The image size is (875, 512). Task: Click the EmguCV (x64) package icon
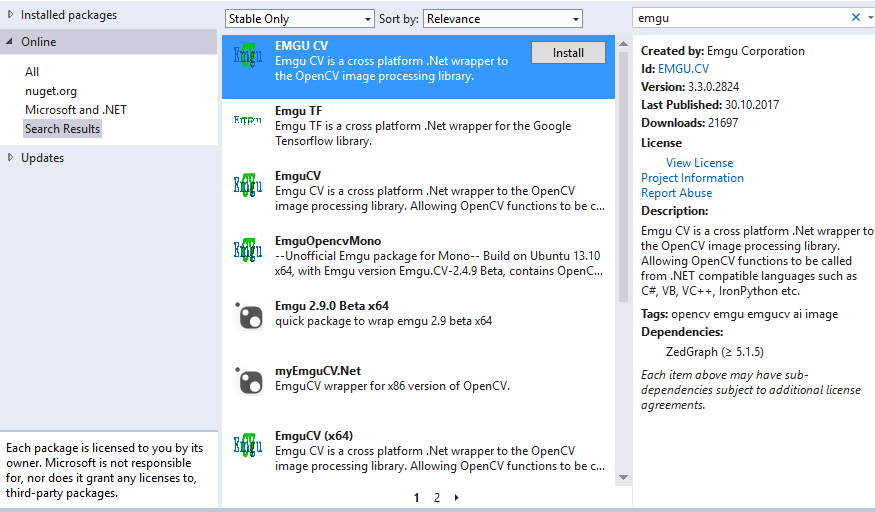pos(247,446)
